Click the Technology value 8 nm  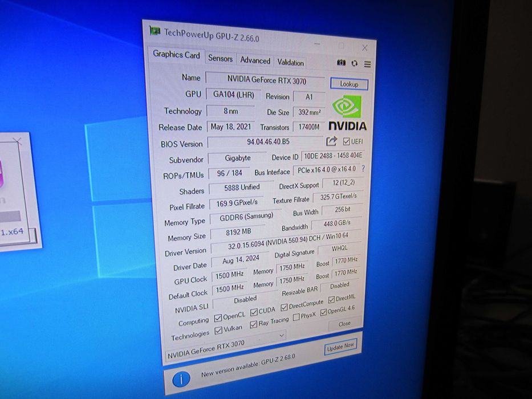[231, 111]
